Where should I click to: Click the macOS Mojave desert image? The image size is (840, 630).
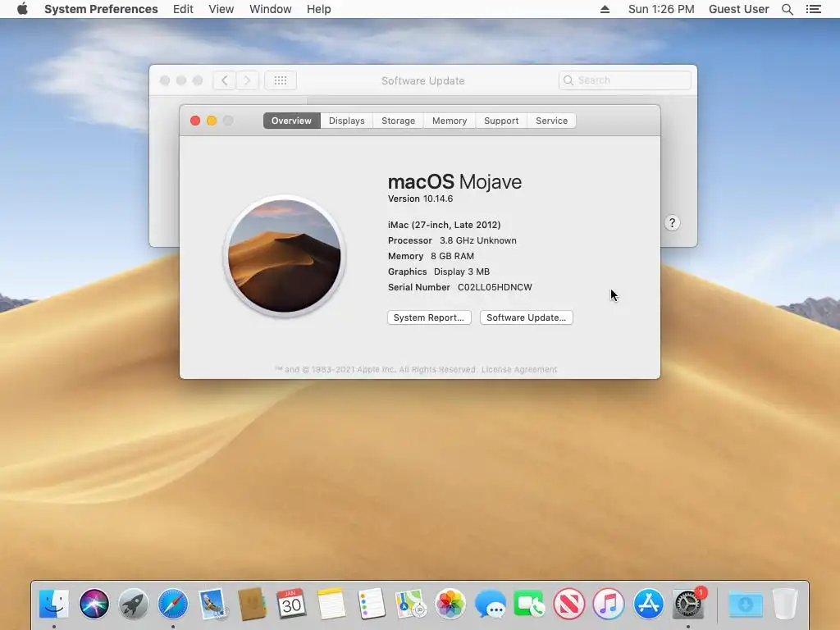(x=284, y=256)
